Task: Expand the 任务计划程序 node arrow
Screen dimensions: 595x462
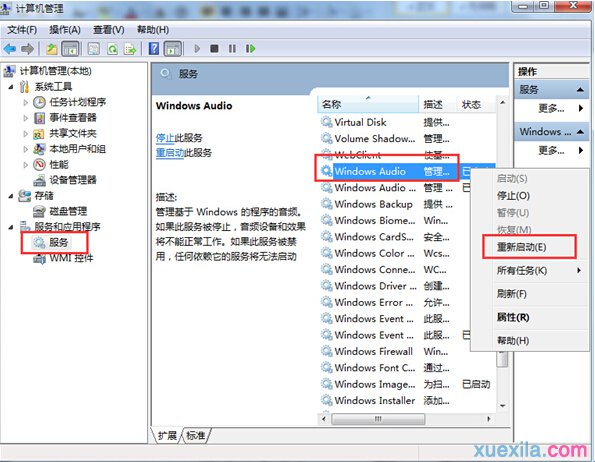Action: [25, 102]
